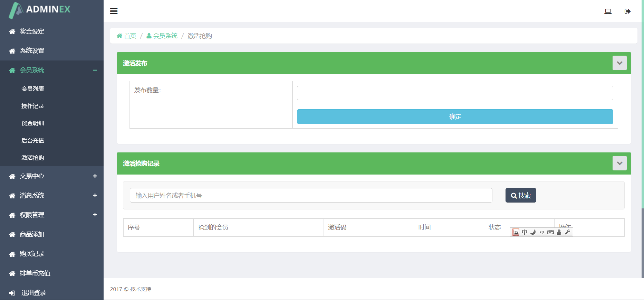Click the 序号 column header
This screenshot has height=300, width=644.
click(134, 227)
